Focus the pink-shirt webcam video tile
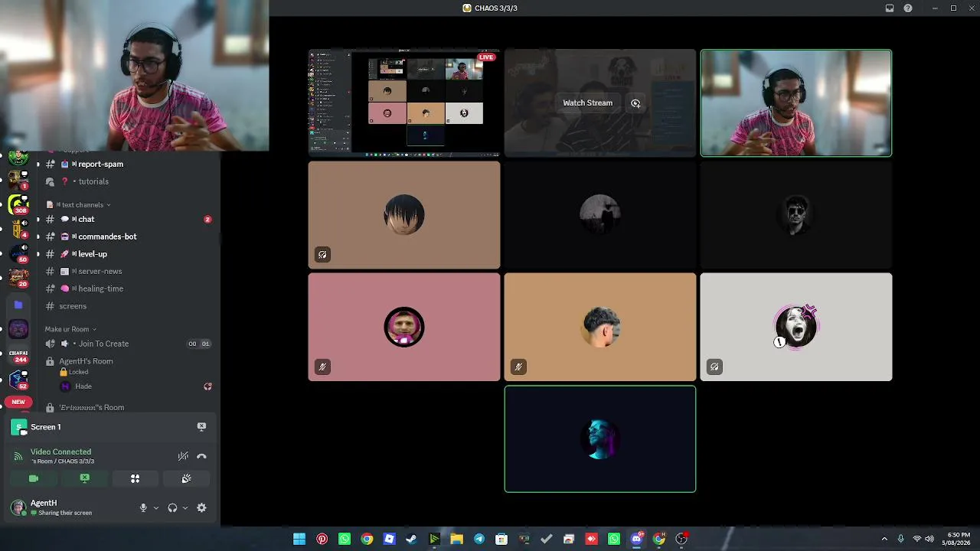The width and height of the screenshot is (980, 551). coord(796,103)
